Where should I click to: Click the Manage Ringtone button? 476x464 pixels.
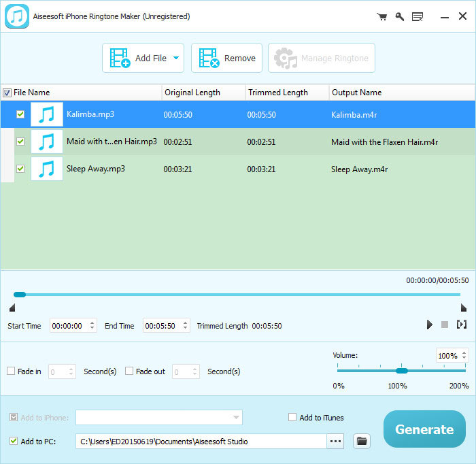point(322,58)
